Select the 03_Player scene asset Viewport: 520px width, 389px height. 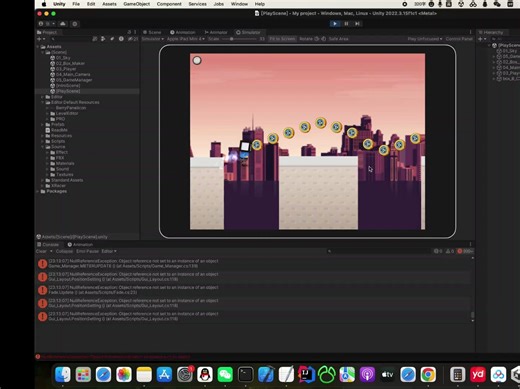click(63, 69)
